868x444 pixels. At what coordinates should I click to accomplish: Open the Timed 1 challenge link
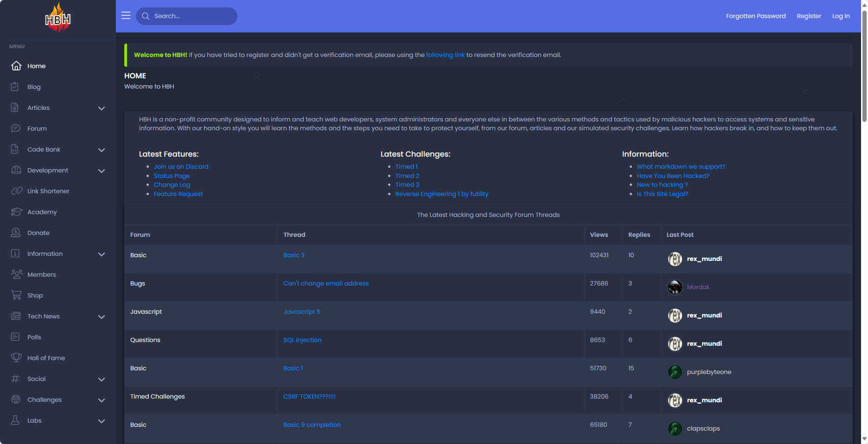(x=406, y=166)
